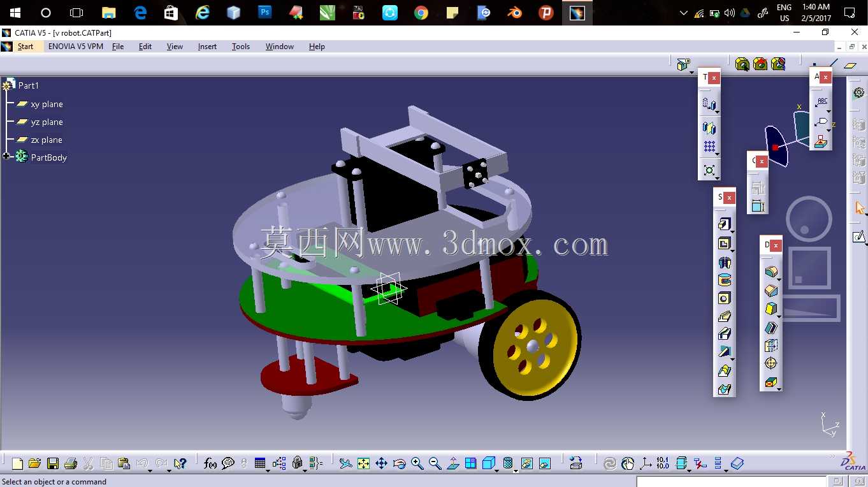Screen dimensions: 868x487
Task: Open the Formula f(x) editor
Action: coord(210,463)
